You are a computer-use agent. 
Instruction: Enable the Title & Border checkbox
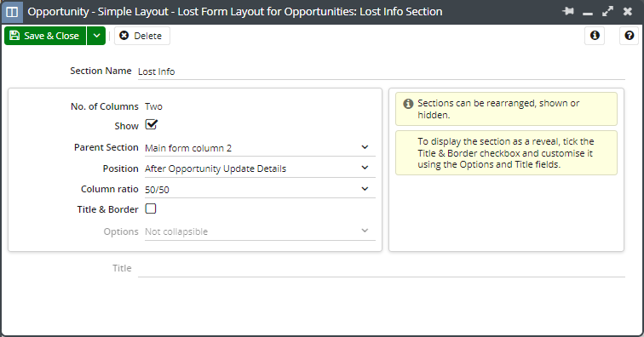click(151, 209)
